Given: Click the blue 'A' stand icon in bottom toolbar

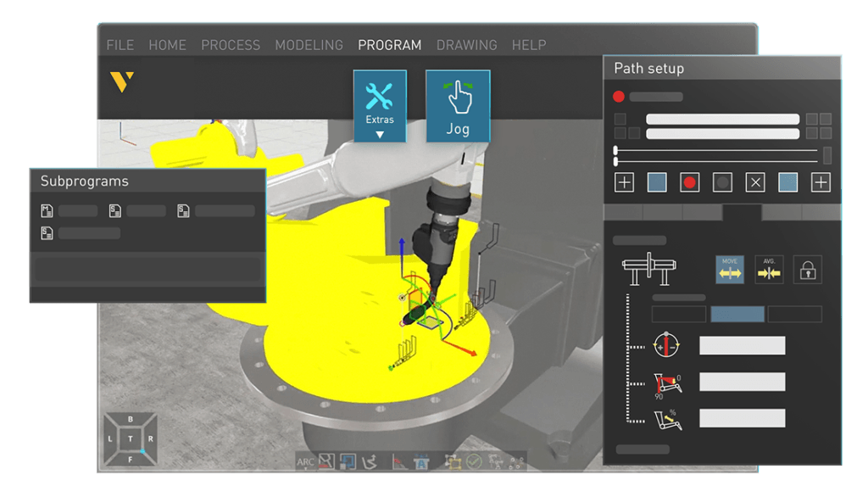Looking at the screenshot, I should coord(421,461).
